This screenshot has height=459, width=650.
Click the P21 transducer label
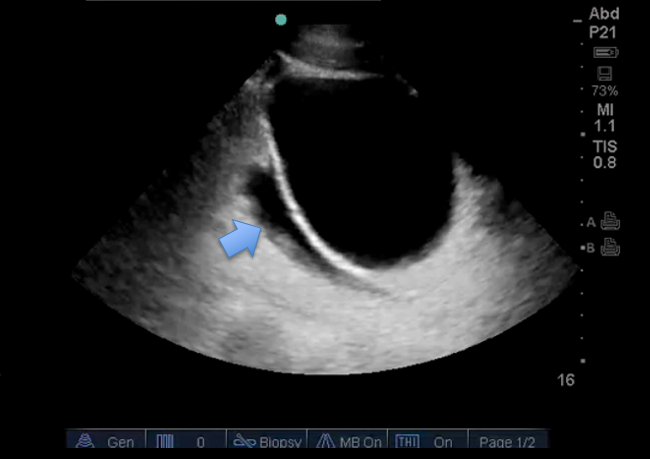[x=604, y=32]
